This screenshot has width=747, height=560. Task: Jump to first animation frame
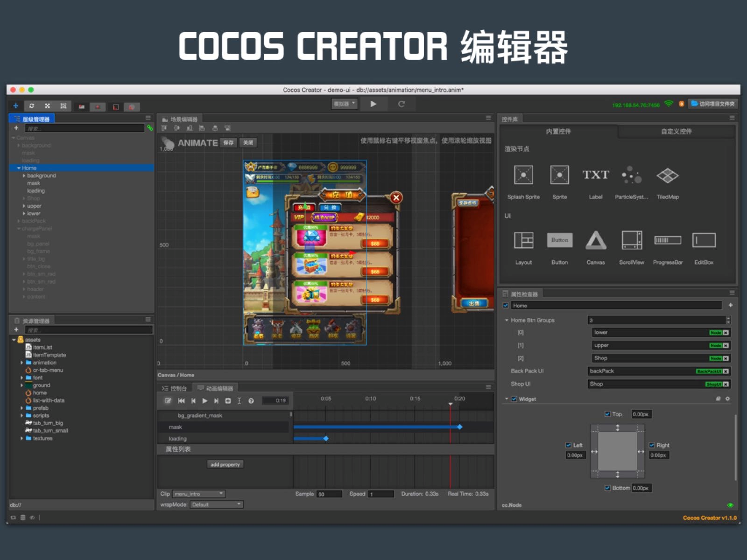(181, 401)
